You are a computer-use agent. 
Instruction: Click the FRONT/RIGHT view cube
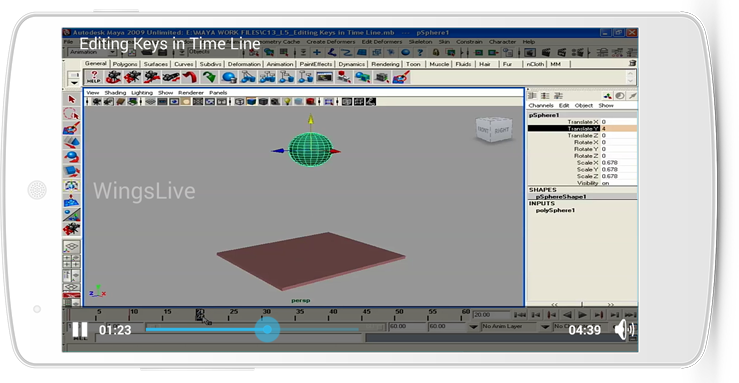click(493, 129)
